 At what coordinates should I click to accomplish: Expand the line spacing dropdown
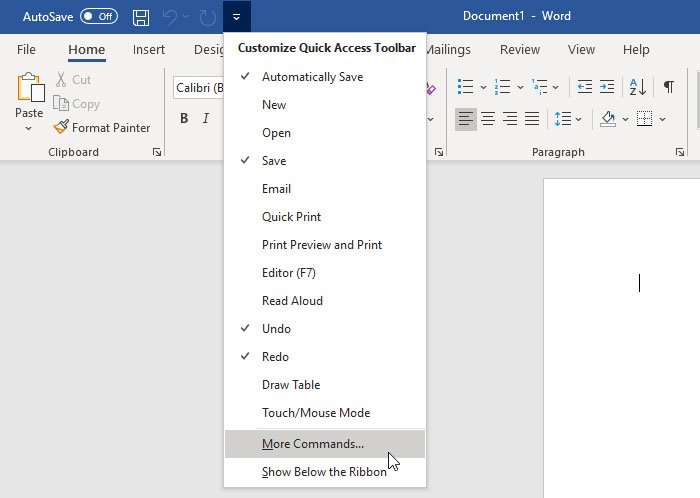[x=569, y=119]
